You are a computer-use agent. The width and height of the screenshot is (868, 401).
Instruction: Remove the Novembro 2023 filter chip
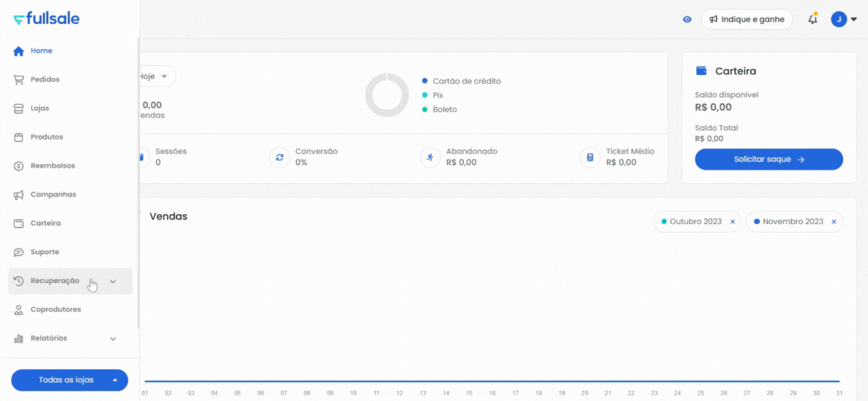(833, 222)
